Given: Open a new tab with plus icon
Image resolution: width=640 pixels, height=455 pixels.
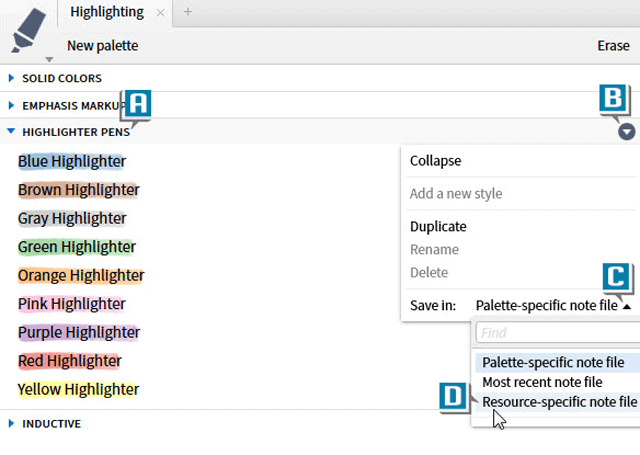Looking at the screenshot, I should pos(187,12).
